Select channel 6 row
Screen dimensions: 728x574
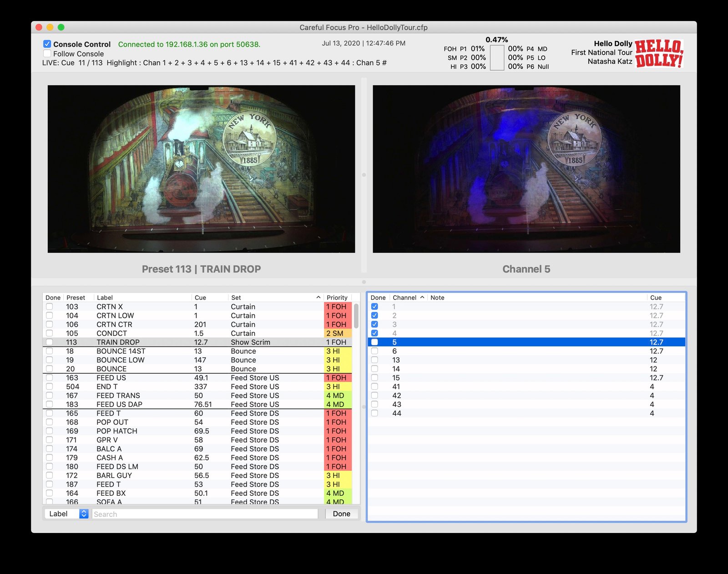(x=526, y=351)
